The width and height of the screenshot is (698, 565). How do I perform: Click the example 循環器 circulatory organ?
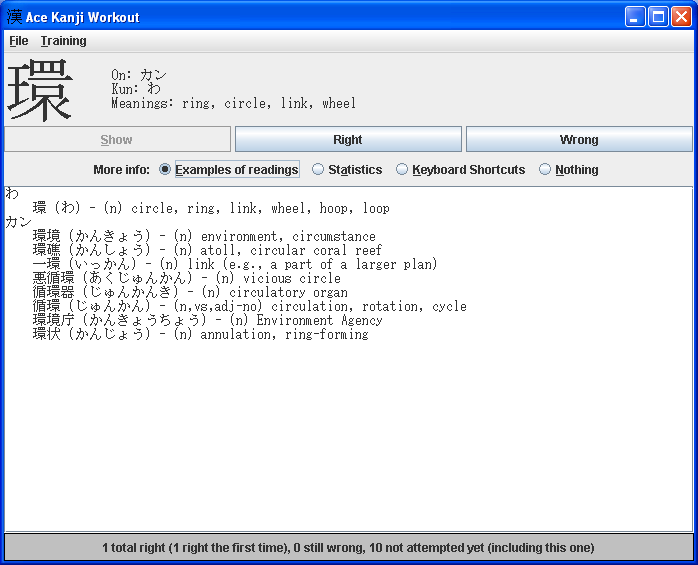tap(190, 292)
